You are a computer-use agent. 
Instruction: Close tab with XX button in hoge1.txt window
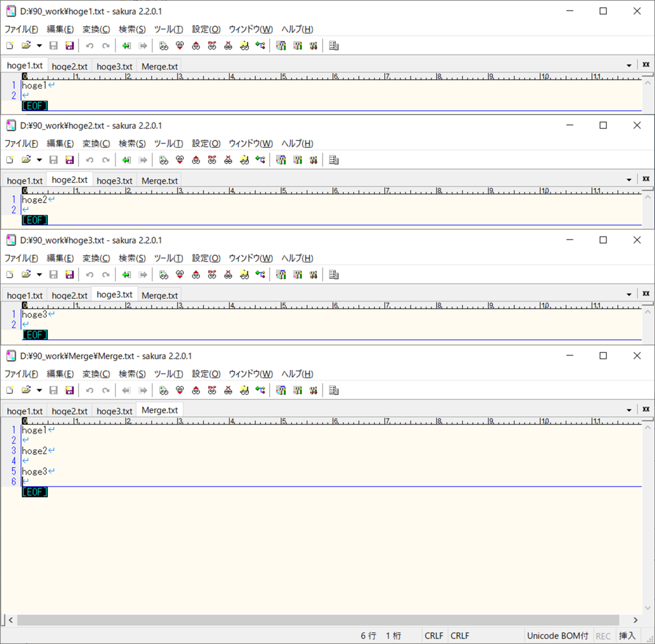coord(646,64)
